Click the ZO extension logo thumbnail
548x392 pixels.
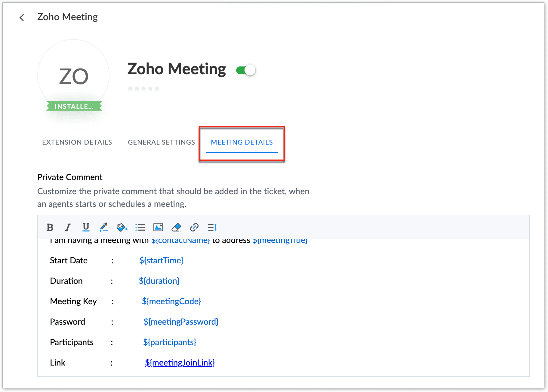tap(74, 76)
